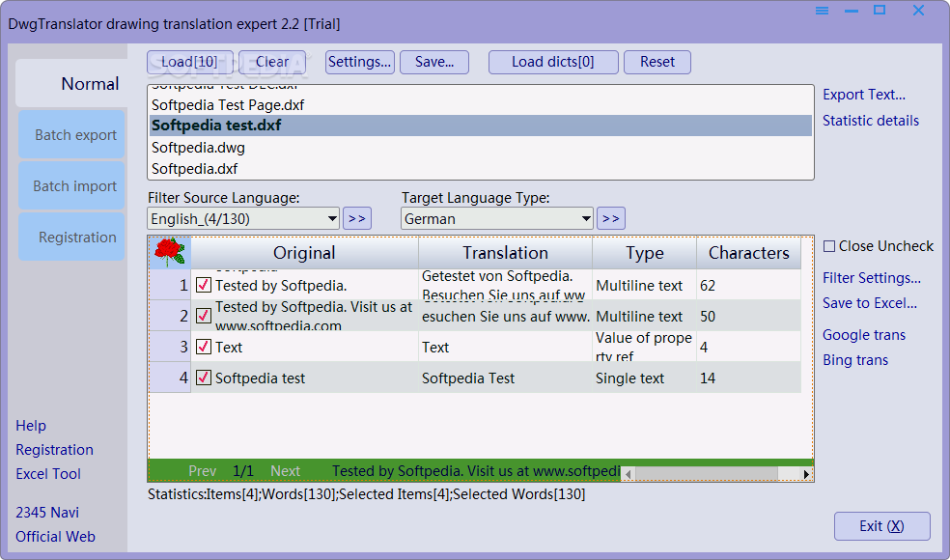Click the Save to Excel... link
This screenshot has width=950, height=560.
870,303
